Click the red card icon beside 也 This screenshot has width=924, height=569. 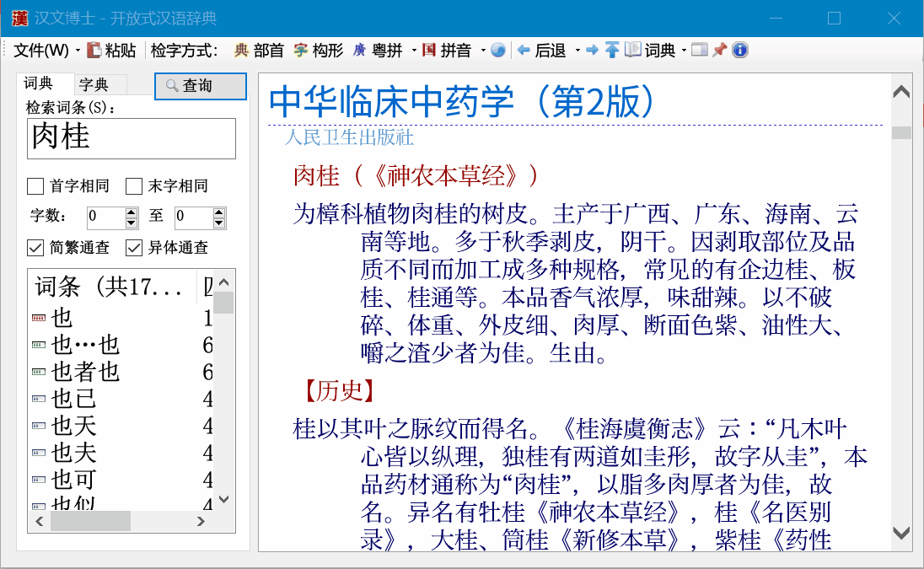[x=39, y=318]
